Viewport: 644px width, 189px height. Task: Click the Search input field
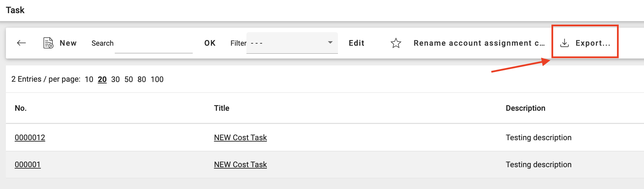[153, 44]
